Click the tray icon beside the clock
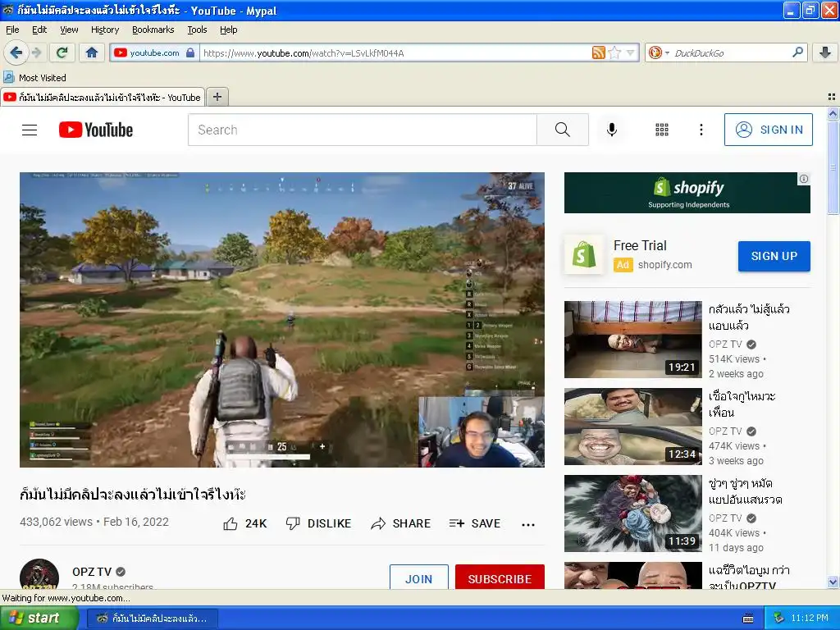This screenshot has width=840, height=630. coord(778,619)
